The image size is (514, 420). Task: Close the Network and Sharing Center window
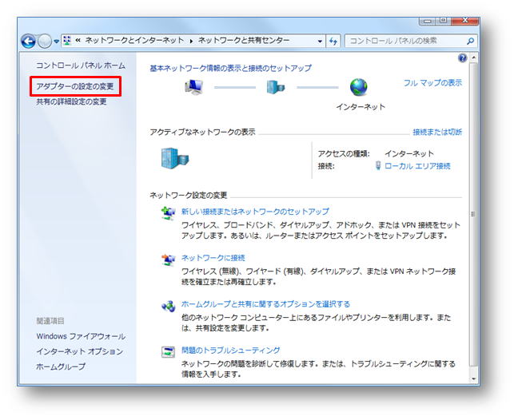click(465, 21)
